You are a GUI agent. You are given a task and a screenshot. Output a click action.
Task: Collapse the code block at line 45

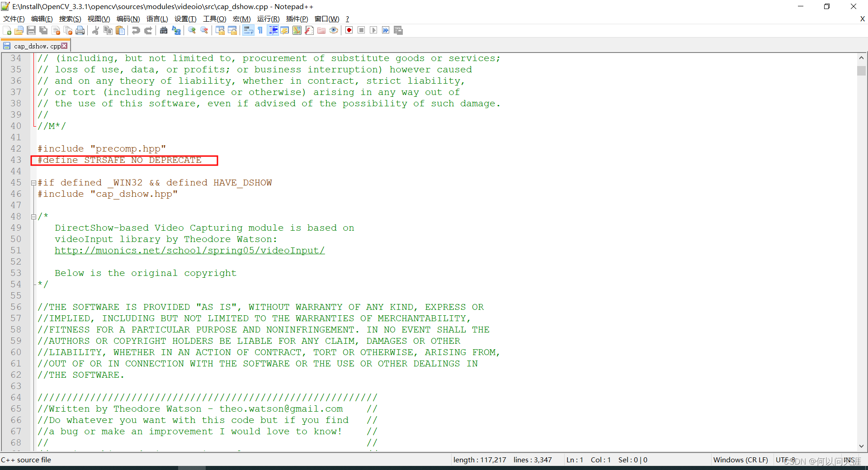click(34, 183)
